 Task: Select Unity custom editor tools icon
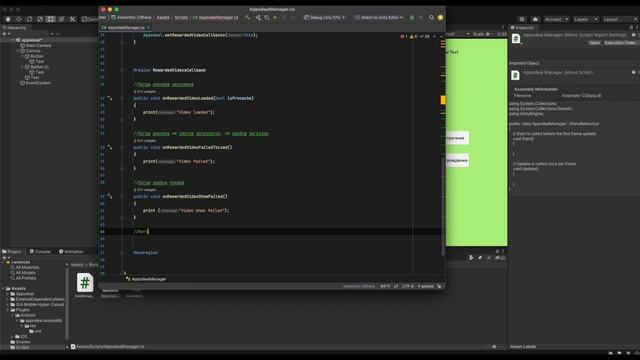pos(73,19)
